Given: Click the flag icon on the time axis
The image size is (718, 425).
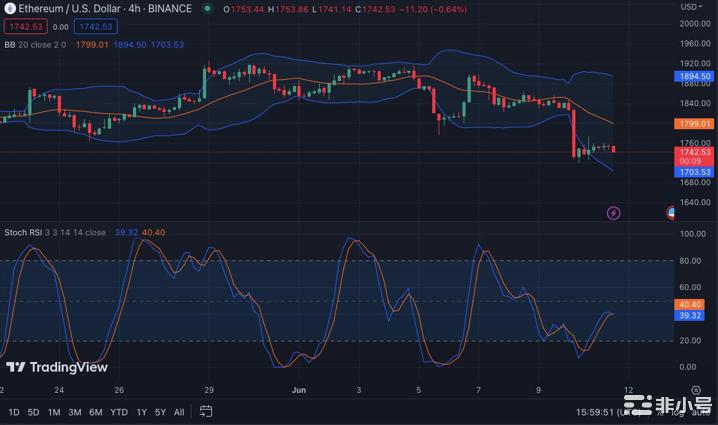Looking at the screenshot, I should click(x=671, y=213).
